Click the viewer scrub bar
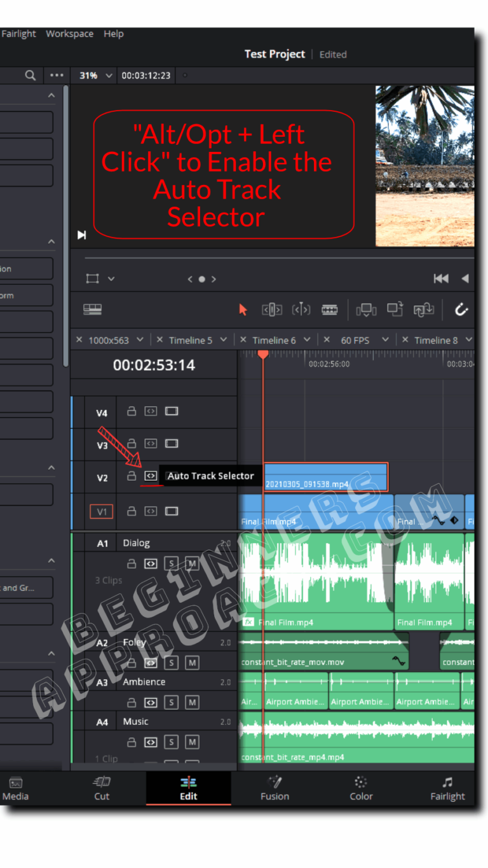This screenshot has height=868, width=488. [280, 258]
